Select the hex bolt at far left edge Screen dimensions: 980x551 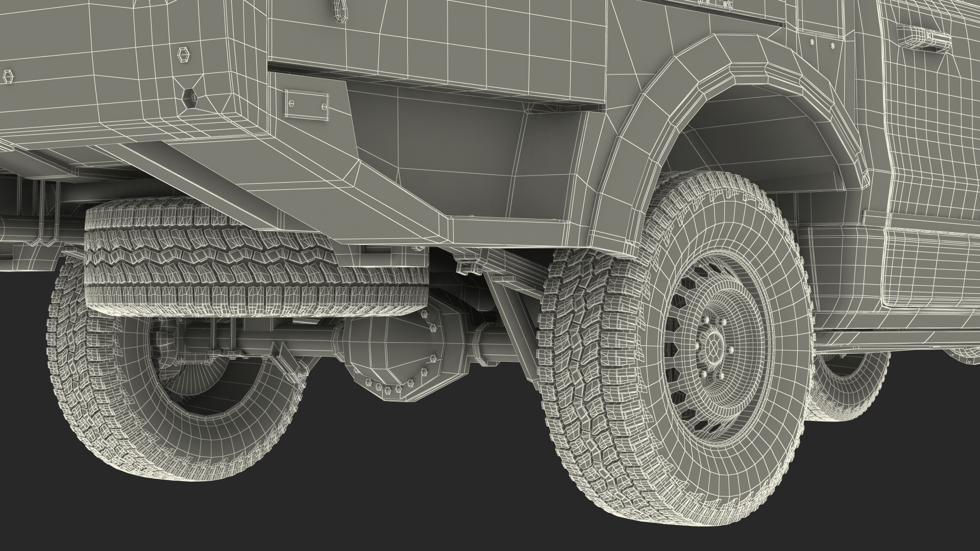tap(8, 77)
